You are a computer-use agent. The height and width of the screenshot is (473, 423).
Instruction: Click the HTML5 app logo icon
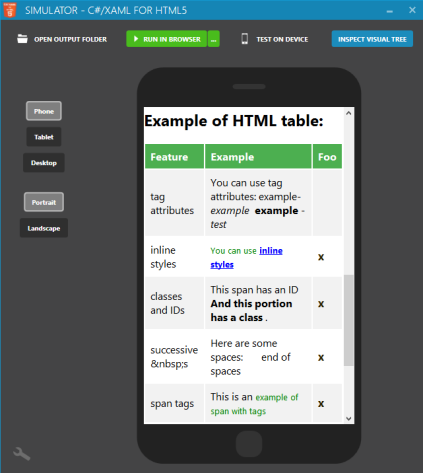(10, 10)
